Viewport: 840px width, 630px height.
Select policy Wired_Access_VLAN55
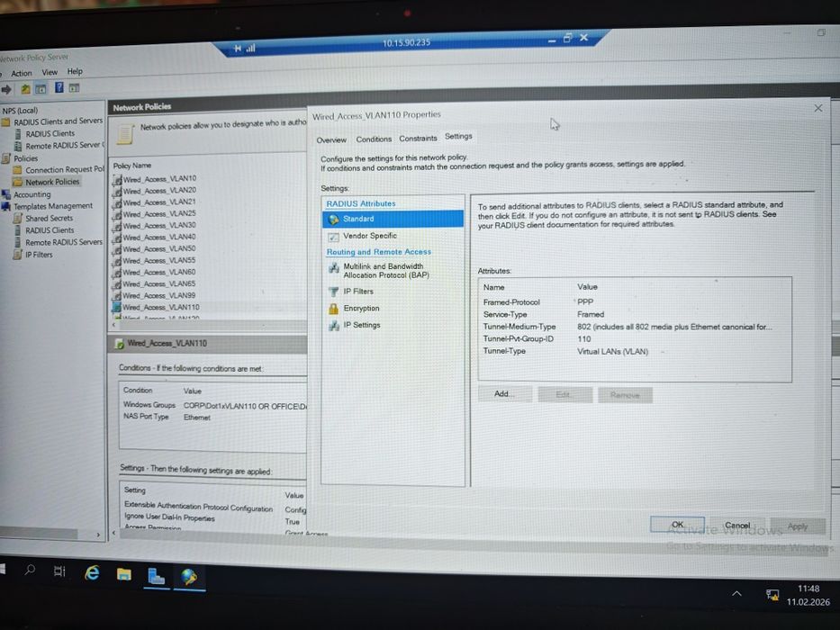[159, 260]
